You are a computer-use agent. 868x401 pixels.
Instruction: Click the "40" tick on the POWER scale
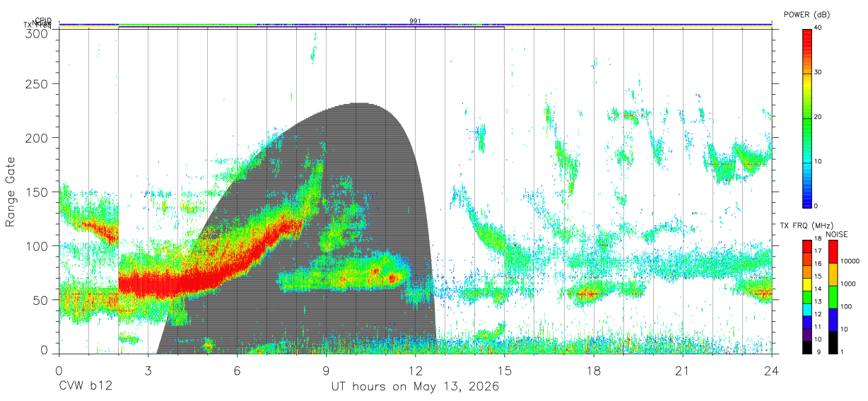click(x=819, y=28)
